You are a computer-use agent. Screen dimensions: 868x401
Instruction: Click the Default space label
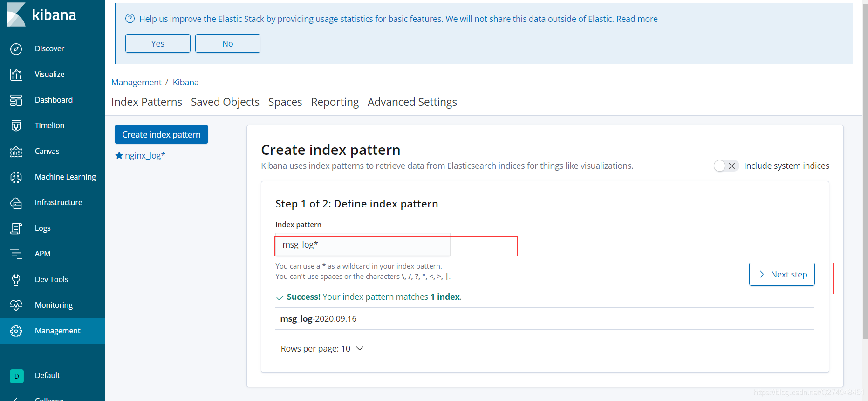coord(48,375)
